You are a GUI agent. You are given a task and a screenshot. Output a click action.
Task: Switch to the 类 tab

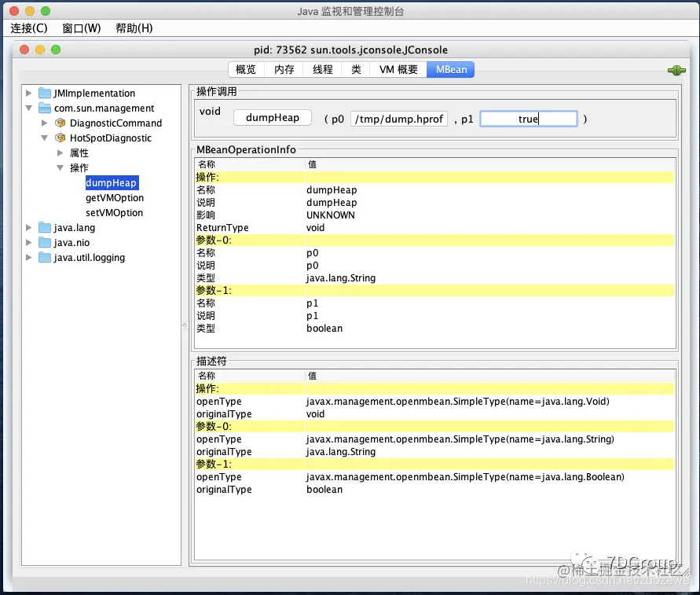pos(356,70)
